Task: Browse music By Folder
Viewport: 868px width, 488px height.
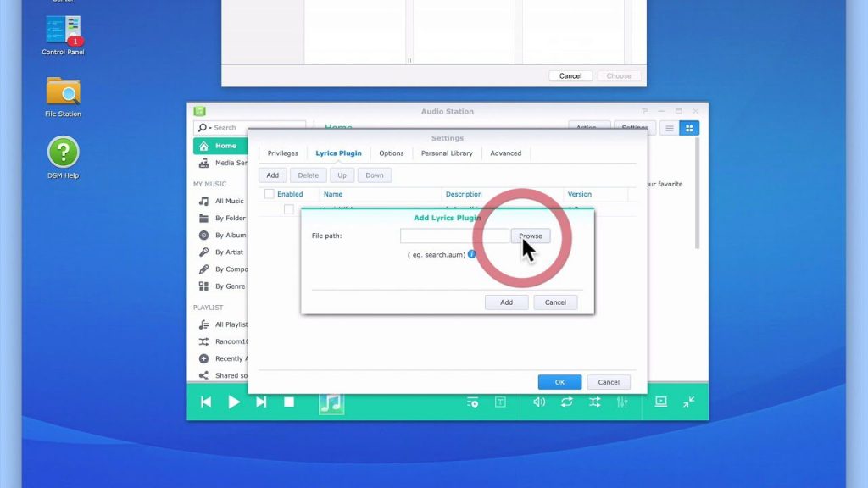Action: coord(221,218)
